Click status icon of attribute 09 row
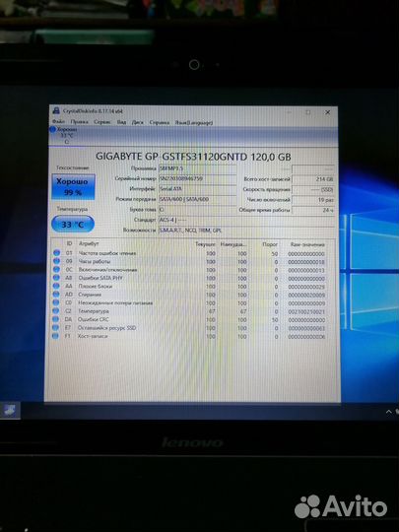Screen dimensions: 399x532 click(57, 261)
